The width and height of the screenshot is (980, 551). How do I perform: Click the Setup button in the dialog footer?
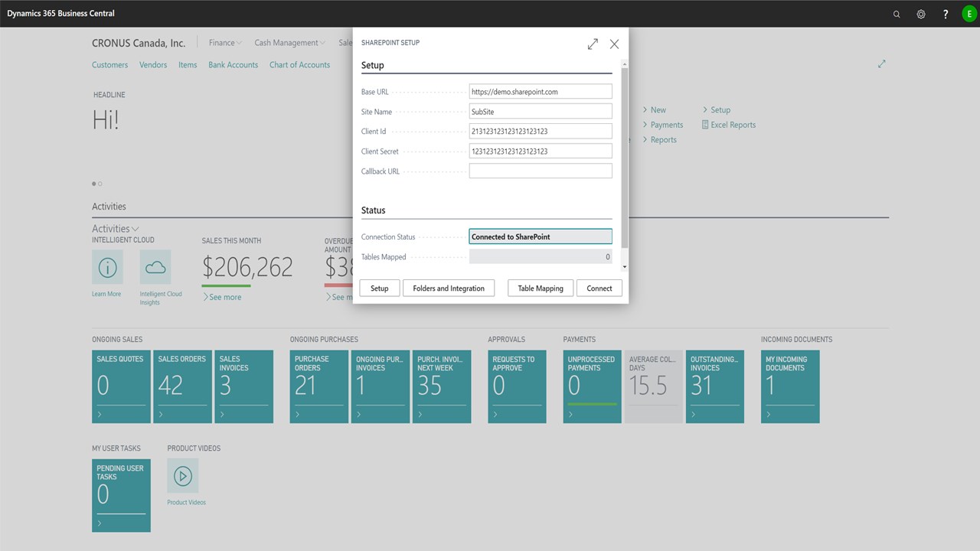pos(380,289)
